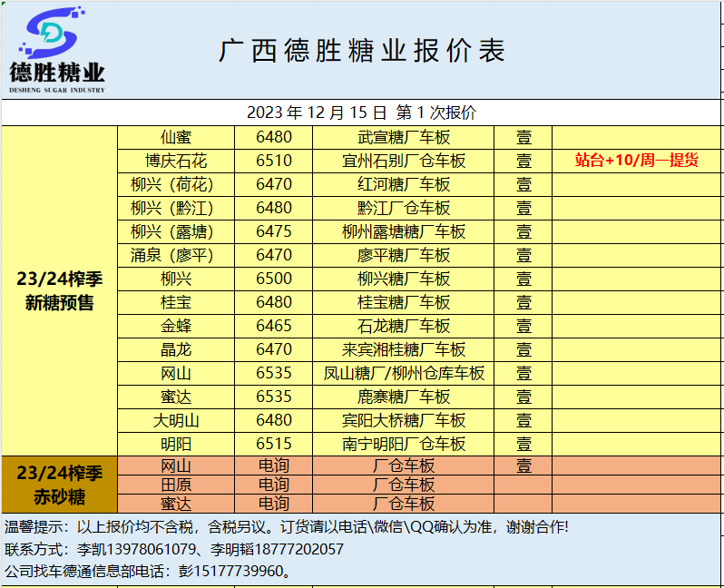Select the 23/24榨季新糖预售 merged cell

click(59, 291)
